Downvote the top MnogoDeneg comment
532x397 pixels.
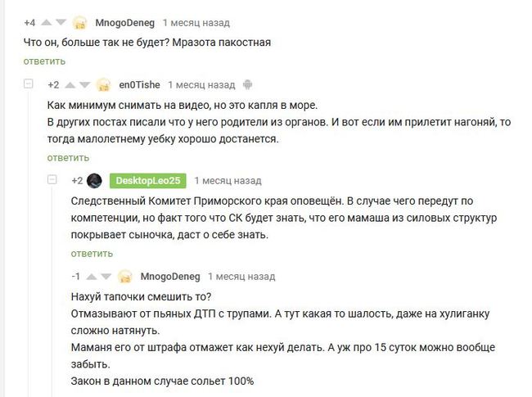61,23
